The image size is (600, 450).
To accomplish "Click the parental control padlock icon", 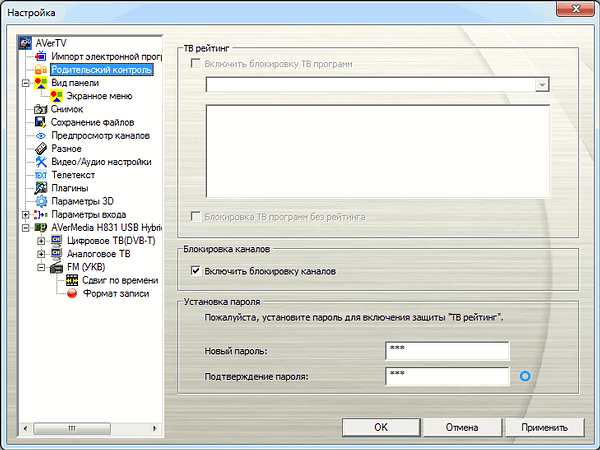I will [x=41, y=70].
